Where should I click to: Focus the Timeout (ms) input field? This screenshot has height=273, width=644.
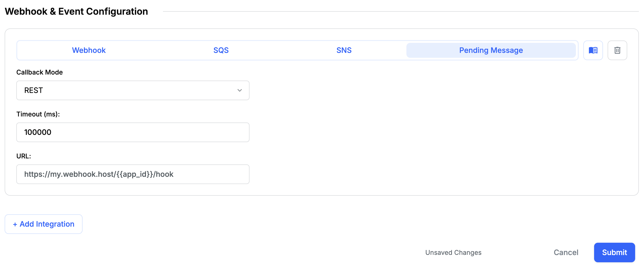point(132,132)
